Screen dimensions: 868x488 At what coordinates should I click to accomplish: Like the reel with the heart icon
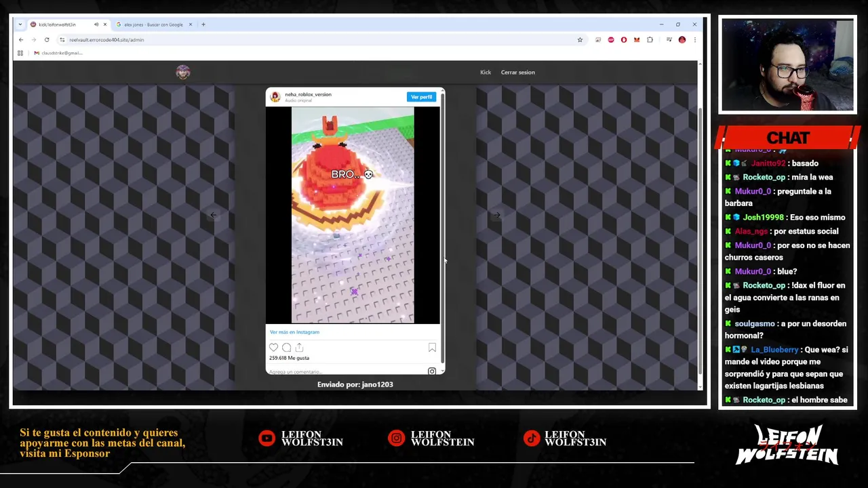[274, 348]
